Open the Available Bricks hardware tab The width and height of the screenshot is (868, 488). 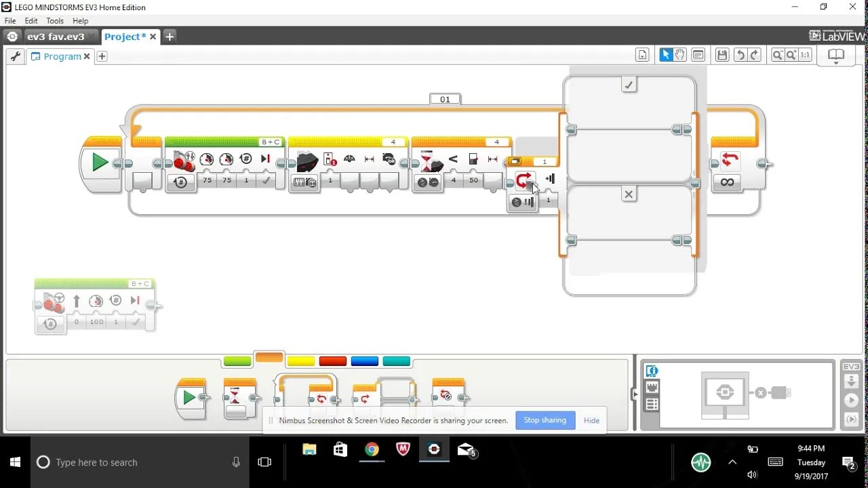point(652,405)
